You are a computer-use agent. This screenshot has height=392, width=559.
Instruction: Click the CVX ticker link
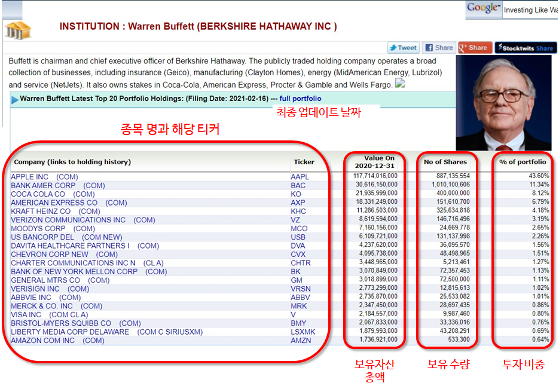click(298, 255)
